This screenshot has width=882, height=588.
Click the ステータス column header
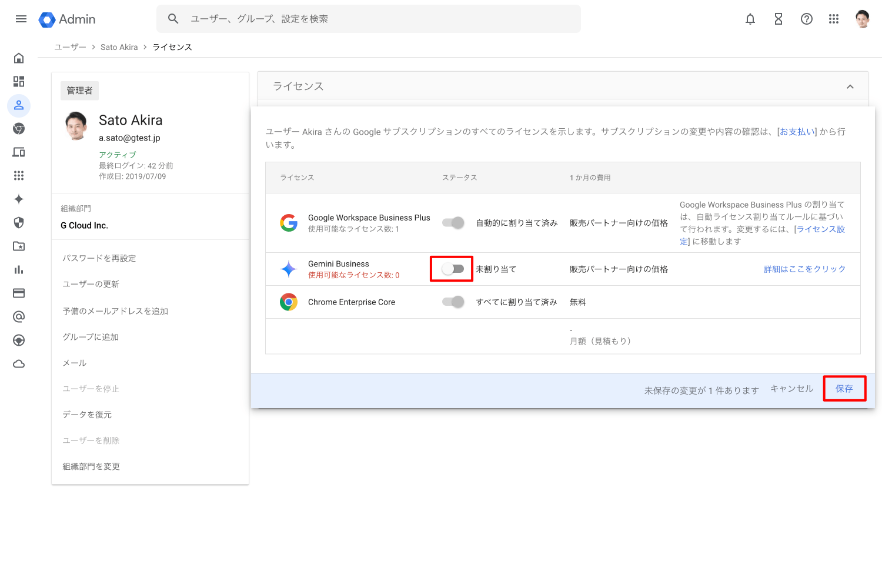(x=460, y=178)
